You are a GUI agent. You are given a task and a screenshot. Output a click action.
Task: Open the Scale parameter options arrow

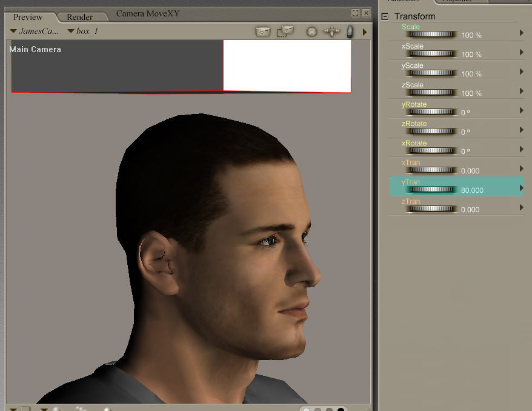coord(522,33)
